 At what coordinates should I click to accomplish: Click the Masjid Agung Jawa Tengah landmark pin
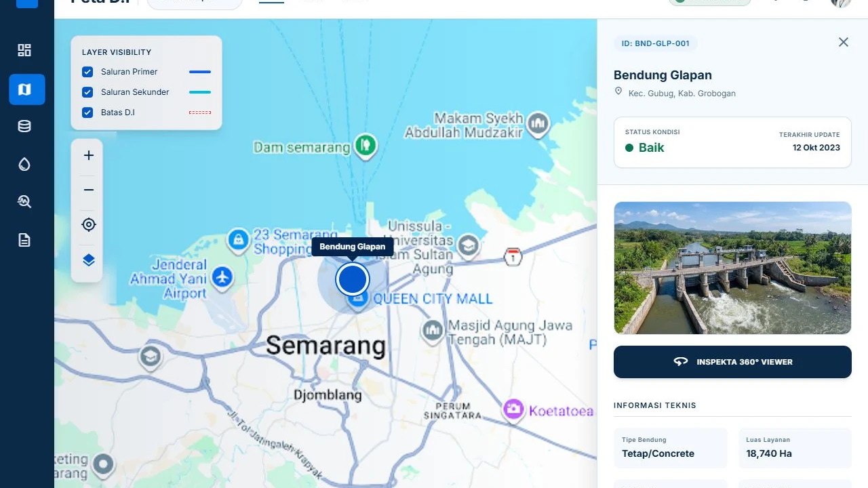(433, 331)
